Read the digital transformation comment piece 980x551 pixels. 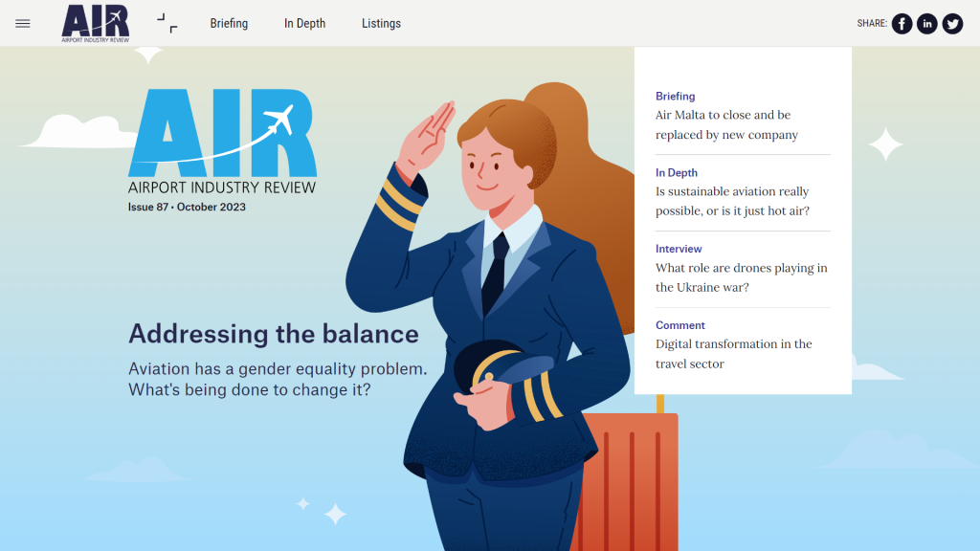pyautogui.click(x=733, y=354)
